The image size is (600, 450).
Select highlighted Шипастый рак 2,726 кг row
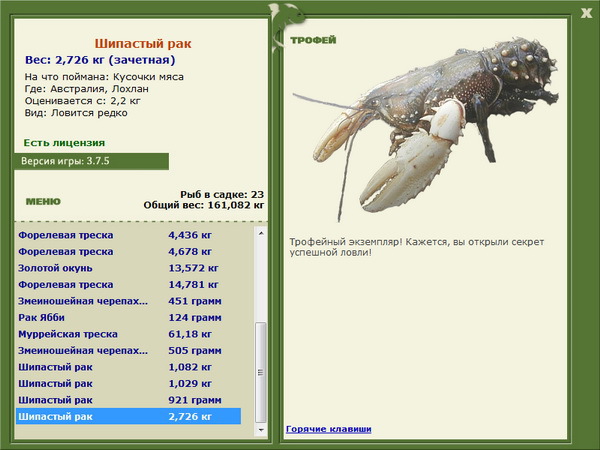click(128, 416)
